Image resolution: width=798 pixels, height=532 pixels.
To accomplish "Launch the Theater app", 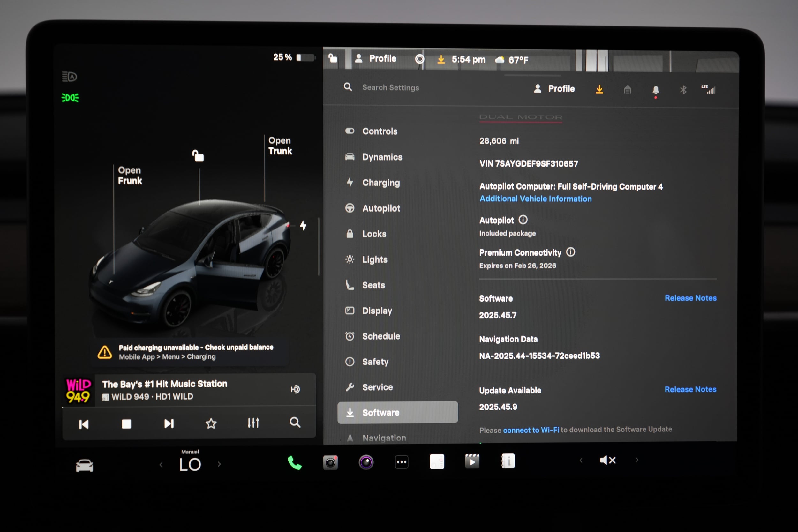I will pyautogui.click(x=472, y=461).
